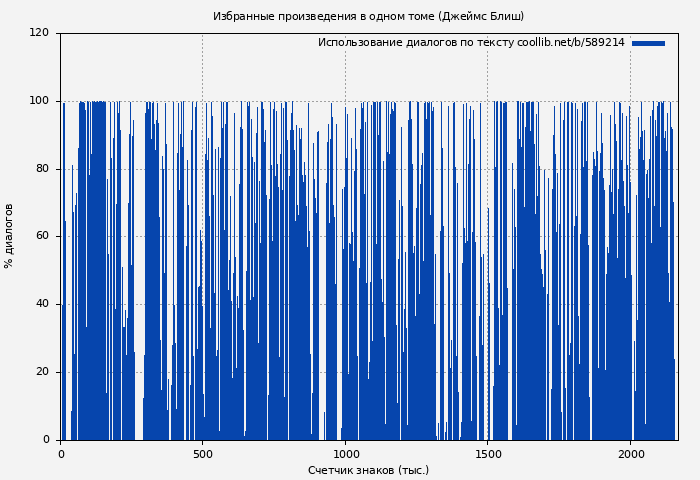
Task: Click the x-axis label 'Счетчик знаков (тыс.)'
Action: pyautogui.click(x=368, y=470)
